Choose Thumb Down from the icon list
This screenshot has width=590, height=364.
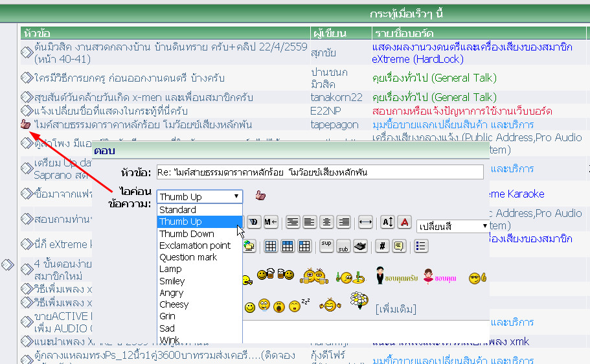(x=199, y=234)
